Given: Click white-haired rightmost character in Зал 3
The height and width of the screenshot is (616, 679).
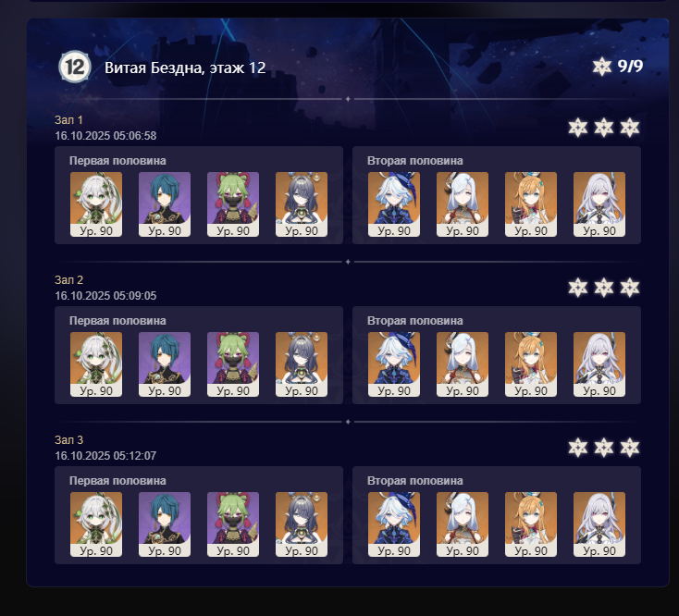Looking at the screenshot, I should tap(599, 524).
